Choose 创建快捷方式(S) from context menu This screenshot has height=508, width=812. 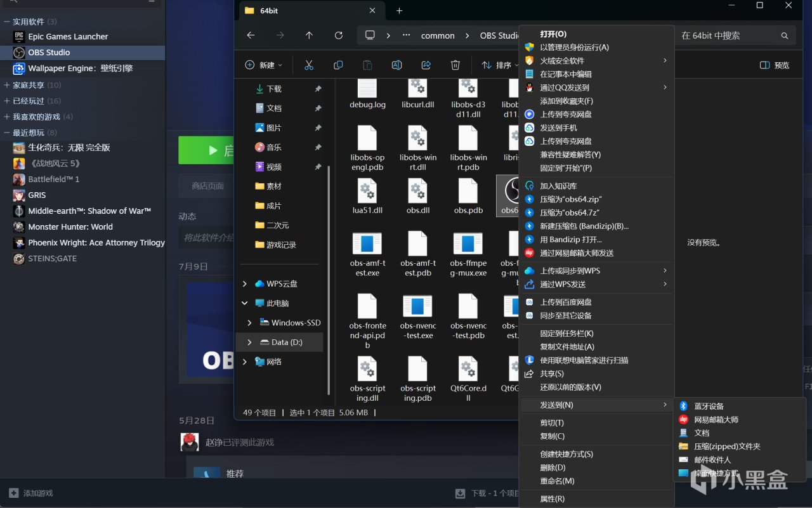596,454
